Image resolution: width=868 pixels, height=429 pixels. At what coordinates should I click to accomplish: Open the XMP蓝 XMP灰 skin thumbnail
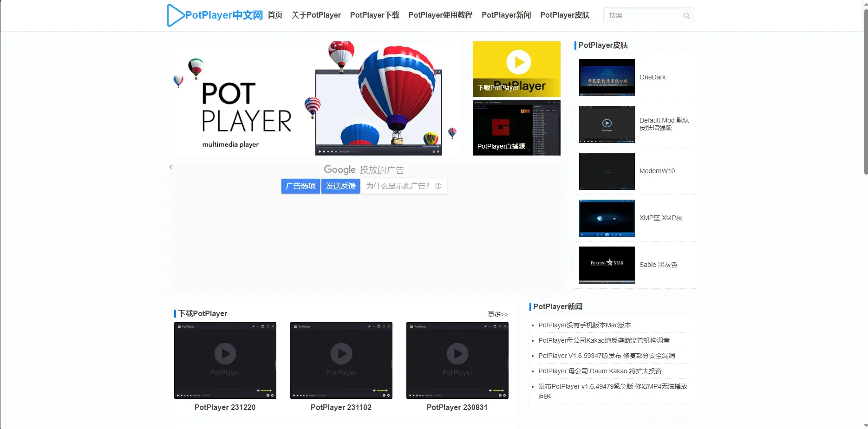pyautogui.click(x=607, y=218)
